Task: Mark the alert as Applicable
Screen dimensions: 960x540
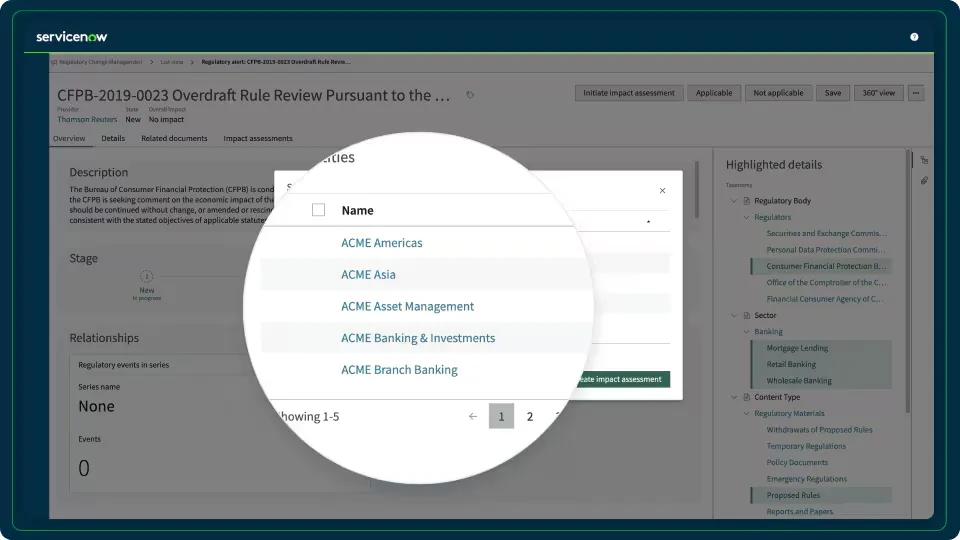Action: (714, 93)
